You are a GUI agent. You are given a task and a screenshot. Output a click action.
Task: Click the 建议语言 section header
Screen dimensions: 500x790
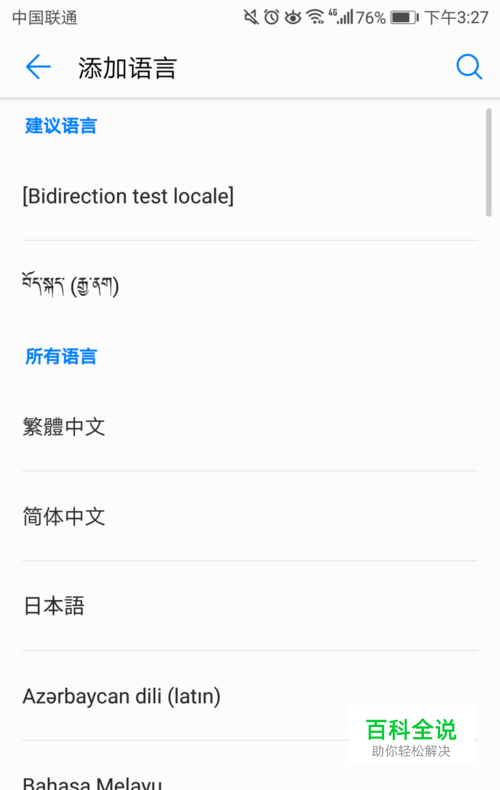61,126
